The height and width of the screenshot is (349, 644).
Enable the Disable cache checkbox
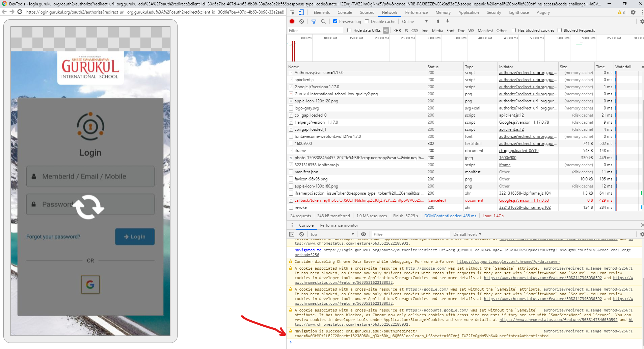pyautogui.click(x=367, y=21)
